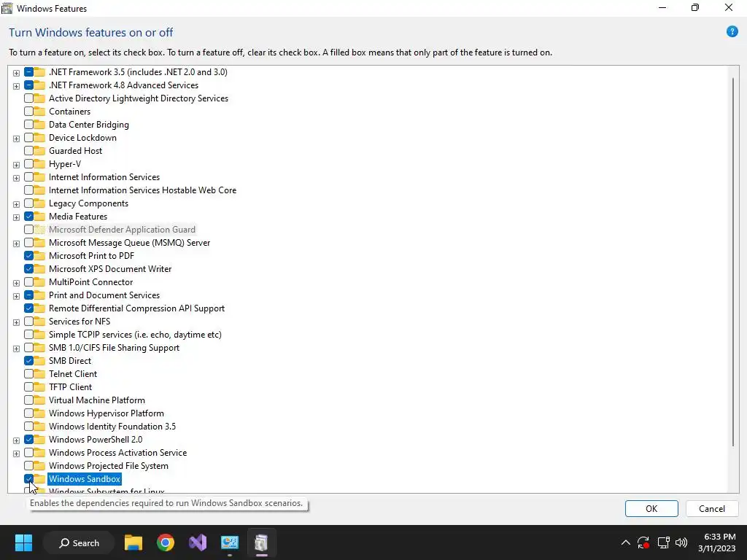Show hidden tray icons chevron
Viewport: 747px width, 560px height.
(625, 542)
